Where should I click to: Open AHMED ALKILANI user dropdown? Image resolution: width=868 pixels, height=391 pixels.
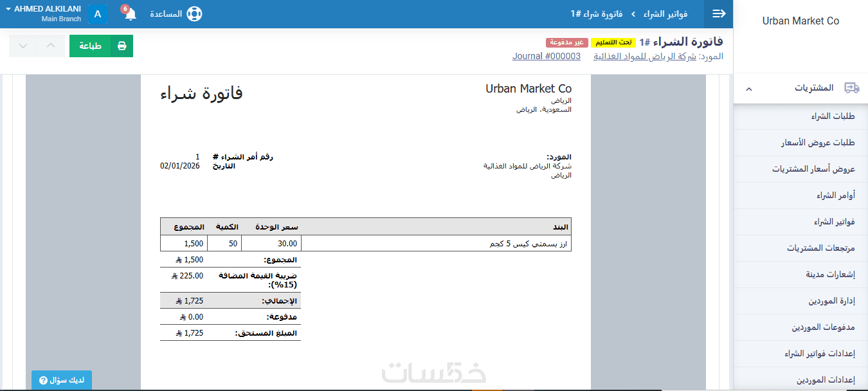(44, 14)
